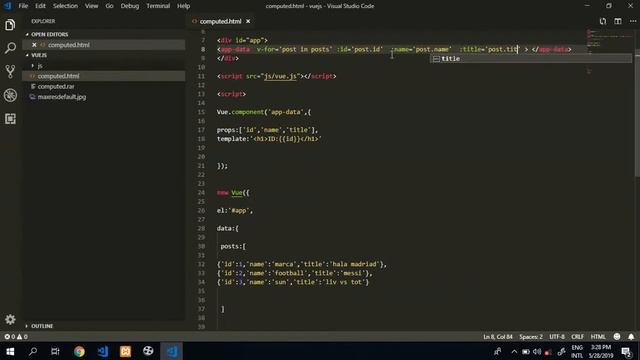Open the Windows Action Center

[627, 351]
